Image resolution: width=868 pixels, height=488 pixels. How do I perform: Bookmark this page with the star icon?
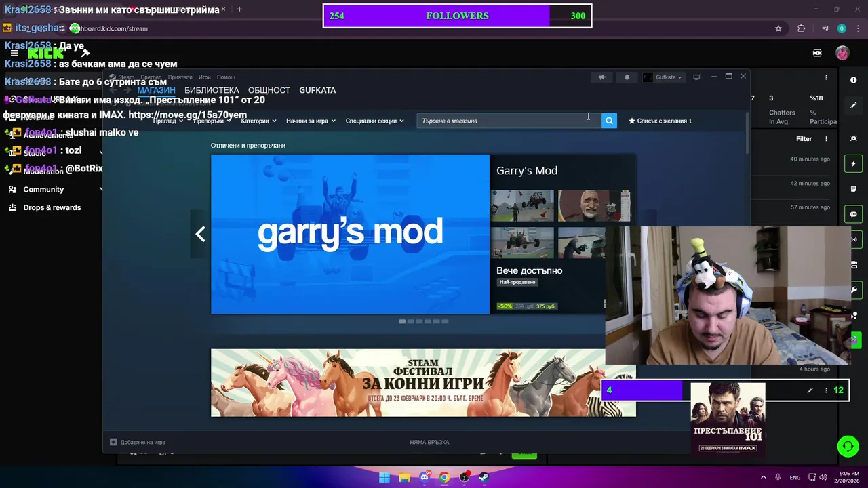pos(778,28)
